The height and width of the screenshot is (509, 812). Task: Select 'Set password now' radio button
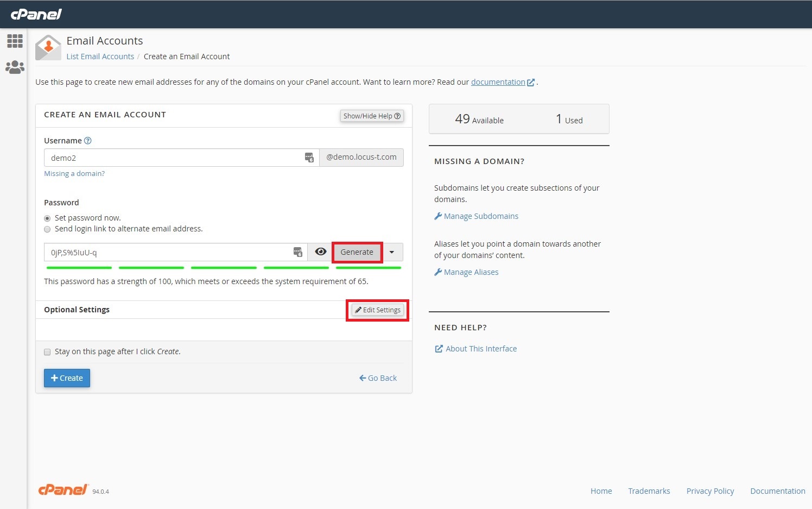(x=47, y=218)
